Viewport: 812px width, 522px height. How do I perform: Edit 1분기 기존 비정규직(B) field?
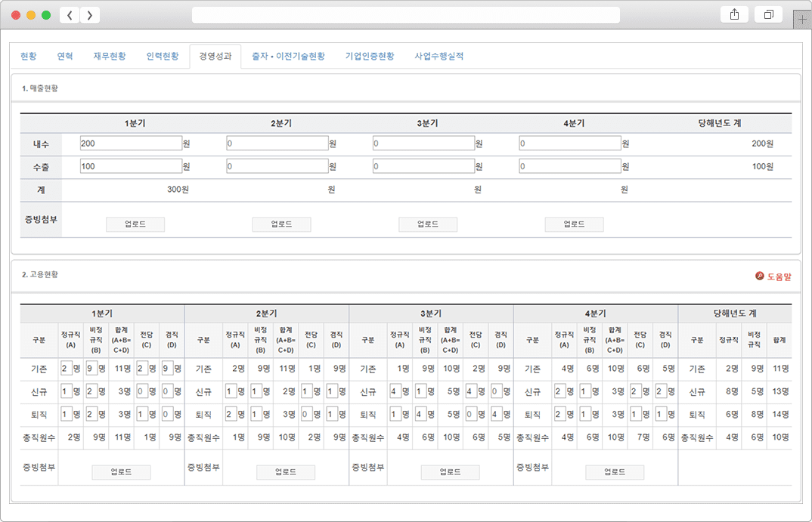(x=91, y=369)
